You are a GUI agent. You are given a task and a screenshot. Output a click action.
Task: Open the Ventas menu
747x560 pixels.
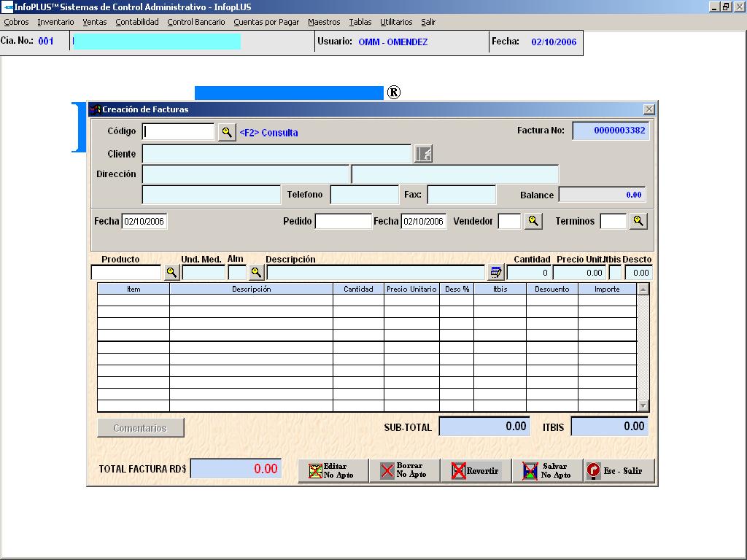pyautogui.click(x=95, y=22)
